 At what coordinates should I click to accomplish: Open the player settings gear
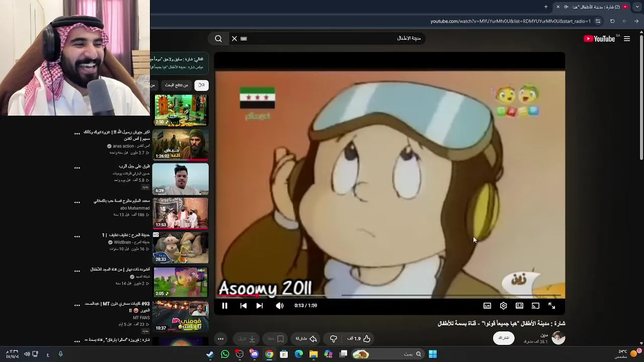503,306
